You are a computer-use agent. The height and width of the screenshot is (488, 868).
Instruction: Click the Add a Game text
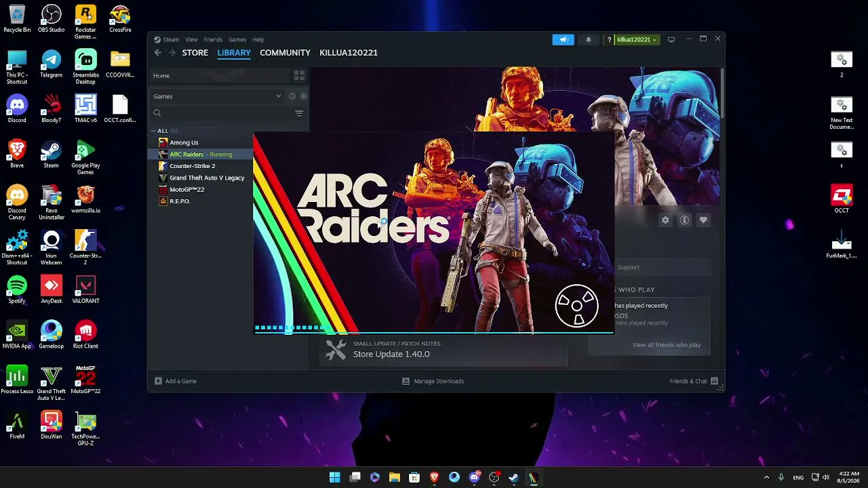pyautogui.click(x=181, y=381)
